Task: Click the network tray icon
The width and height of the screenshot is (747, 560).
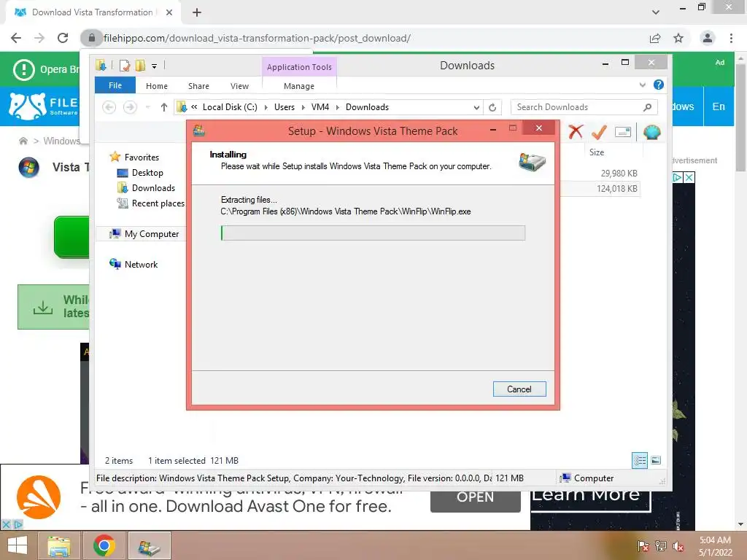Action: 661,546
